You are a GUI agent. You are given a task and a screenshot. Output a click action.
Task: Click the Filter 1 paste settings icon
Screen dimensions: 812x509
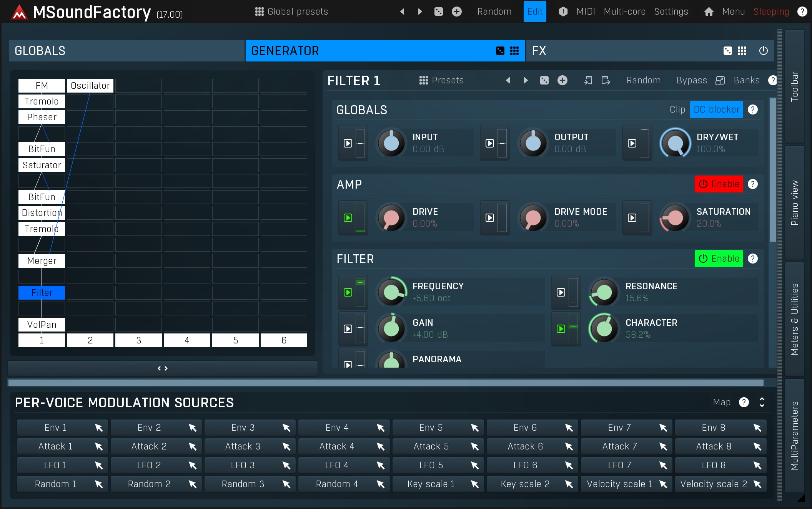pos(606,80)
